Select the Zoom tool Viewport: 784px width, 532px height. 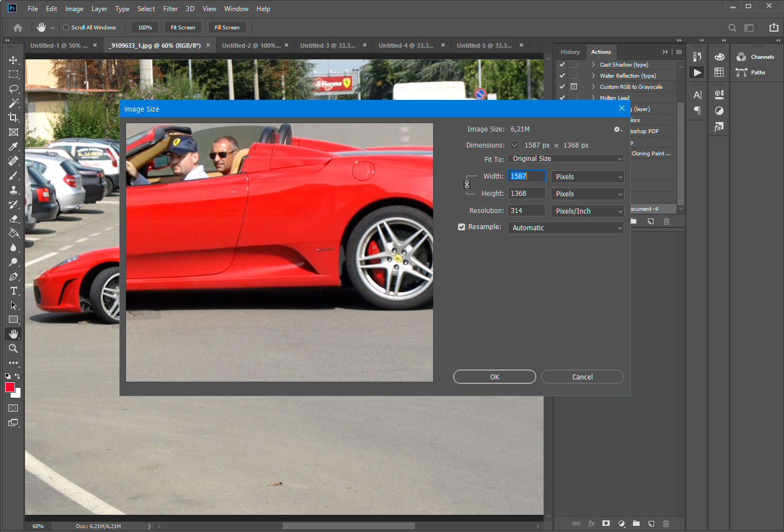pyautogui.click(x=13, y=348)
